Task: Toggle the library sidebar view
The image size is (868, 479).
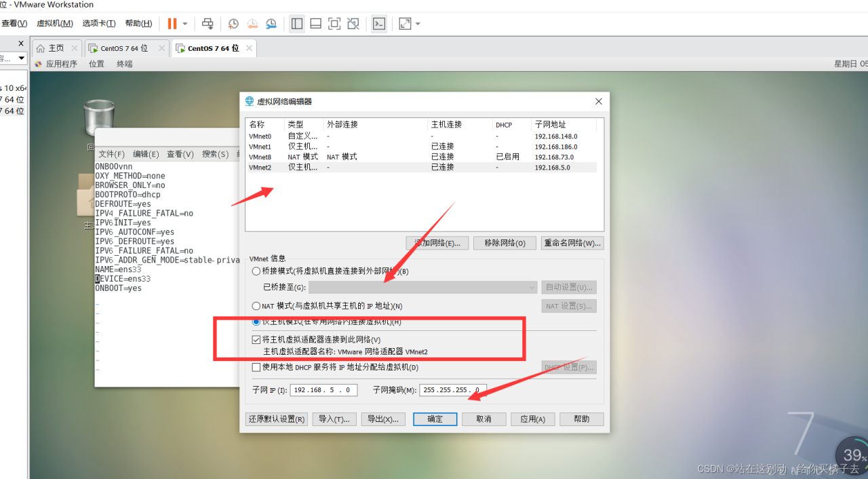Action: [x=297, y=24]
